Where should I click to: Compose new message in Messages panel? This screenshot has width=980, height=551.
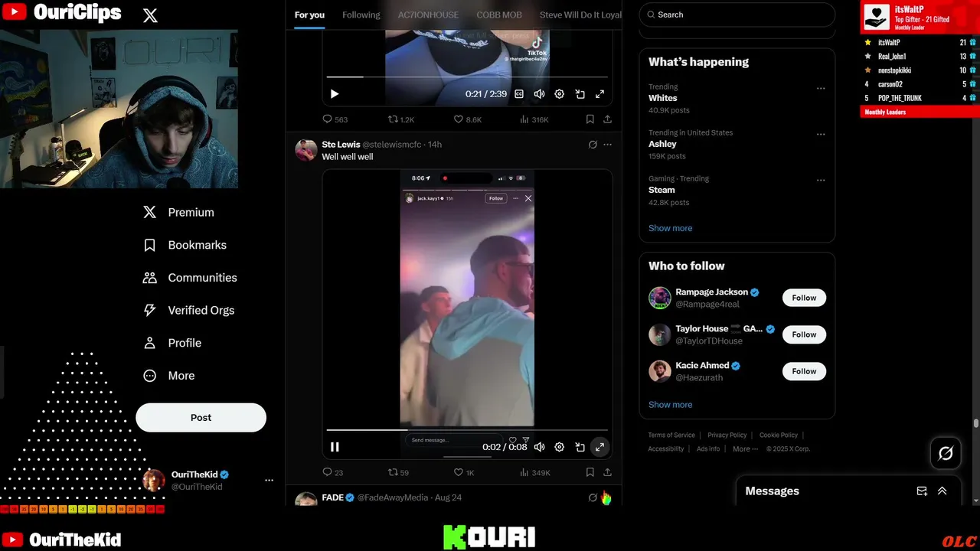pos(922,491)
